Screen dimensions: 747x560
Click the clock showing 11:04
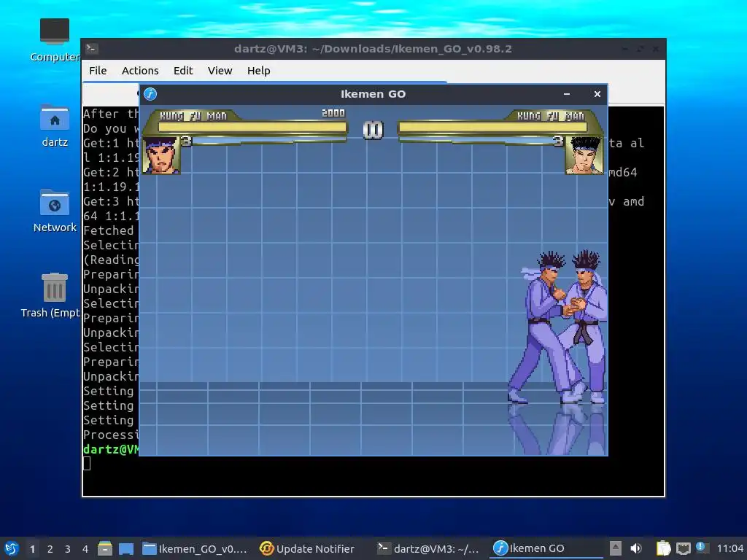point(729,548)
